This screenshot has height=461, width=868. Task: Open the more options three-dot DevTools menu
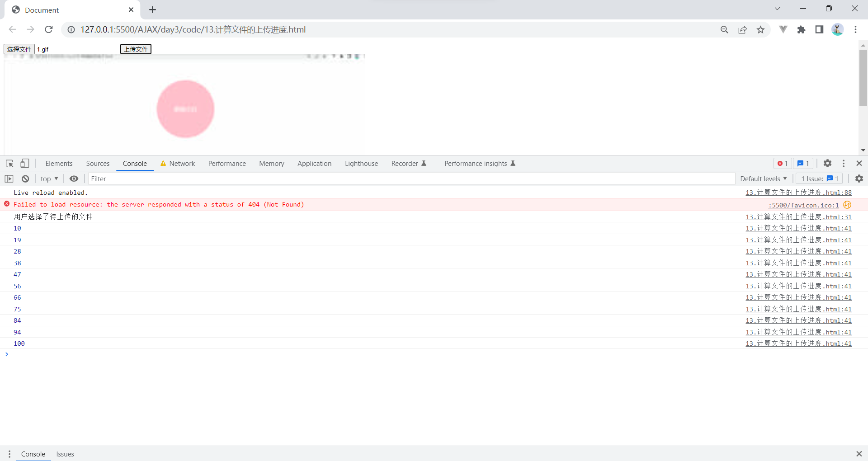point(844,163)
